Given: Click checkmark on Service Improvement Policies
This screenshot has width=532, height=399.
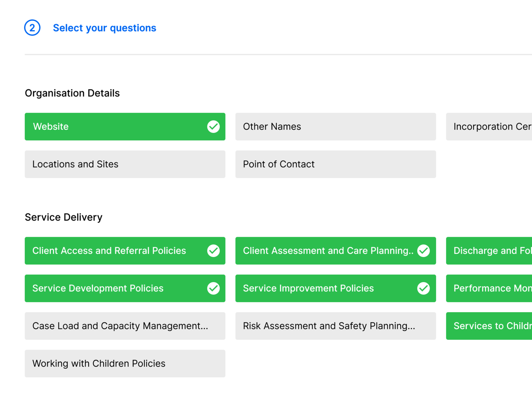Looking at the screenshot, I should [423, 288].
